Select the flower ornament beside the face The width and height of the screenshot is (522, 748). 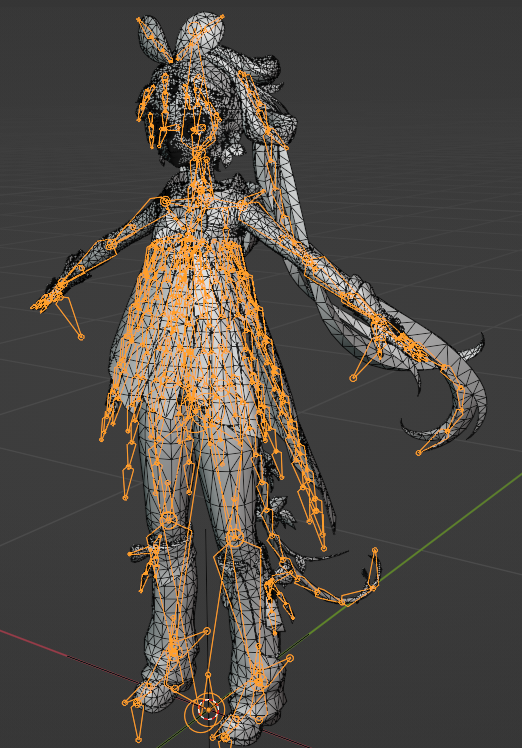tap(232, 151)
